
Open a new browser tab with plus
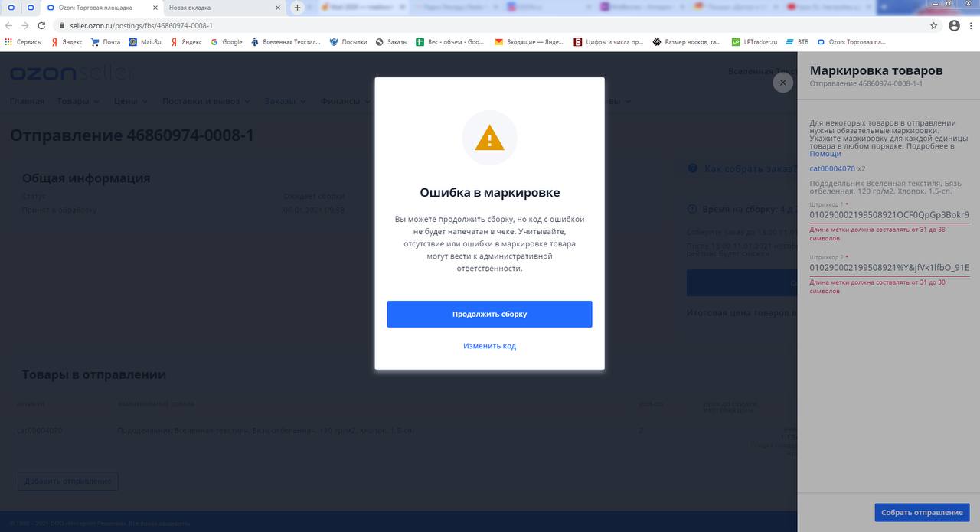297,8
